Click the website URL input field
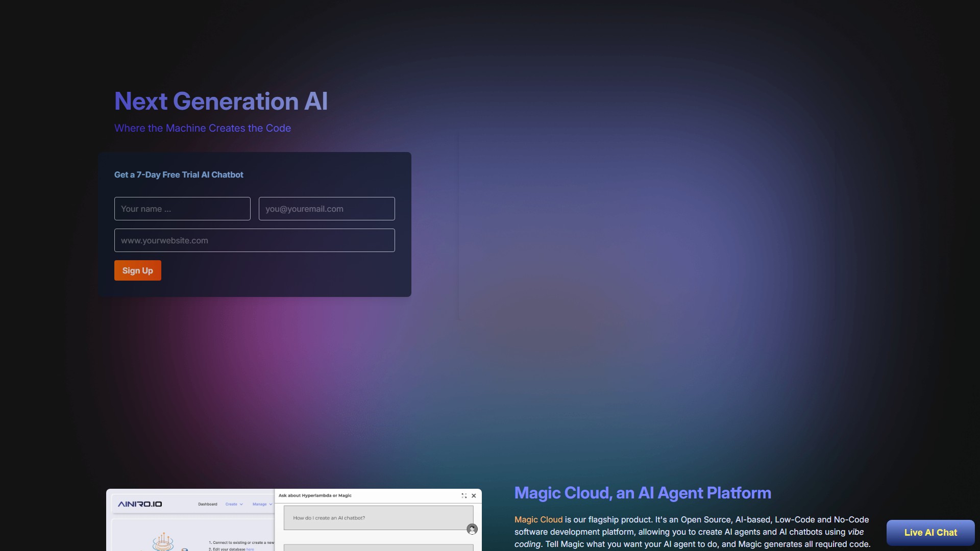 pyautogui.click(x=254, y=240)
